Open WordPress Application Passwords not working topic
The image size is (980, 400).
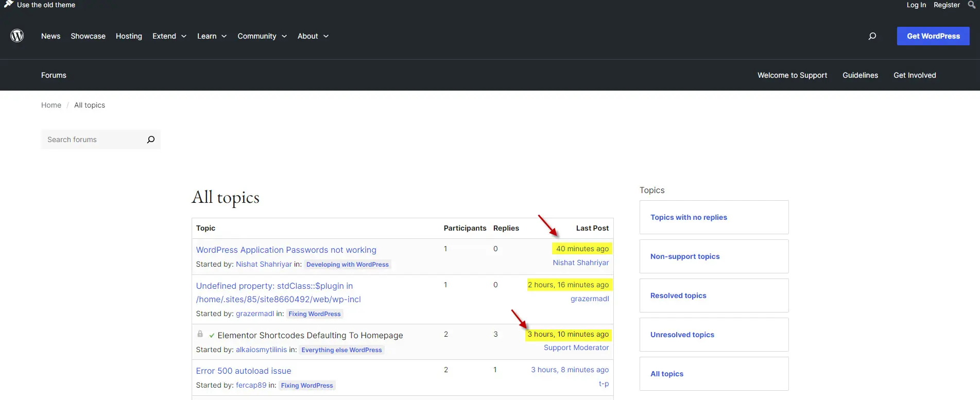pos(286,250)
